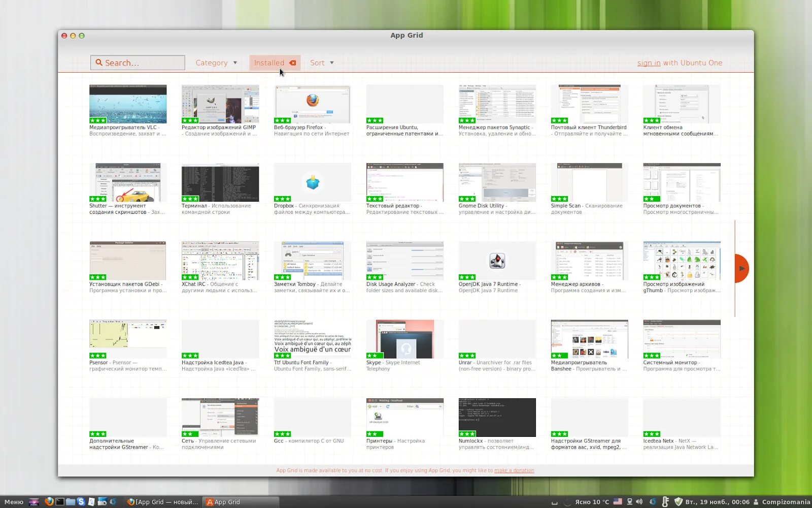Click the sign in link for Ubuntu One
Screen dimensions: 812x508
(x=649, y=63)
